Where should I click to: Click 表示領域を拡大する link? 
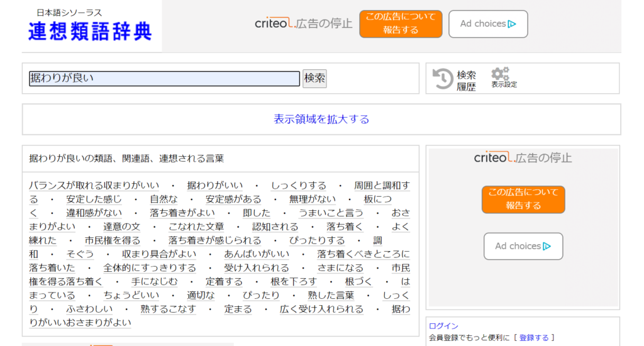[x=321, y=119]
